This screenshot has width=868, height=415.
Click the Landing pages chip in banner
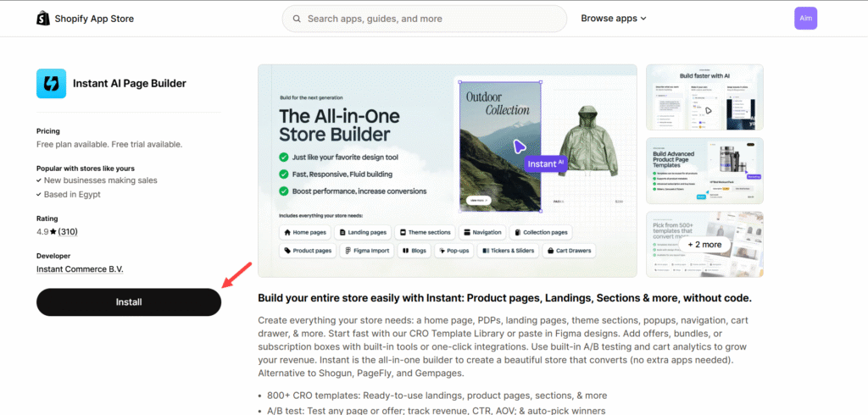[363, 232]
